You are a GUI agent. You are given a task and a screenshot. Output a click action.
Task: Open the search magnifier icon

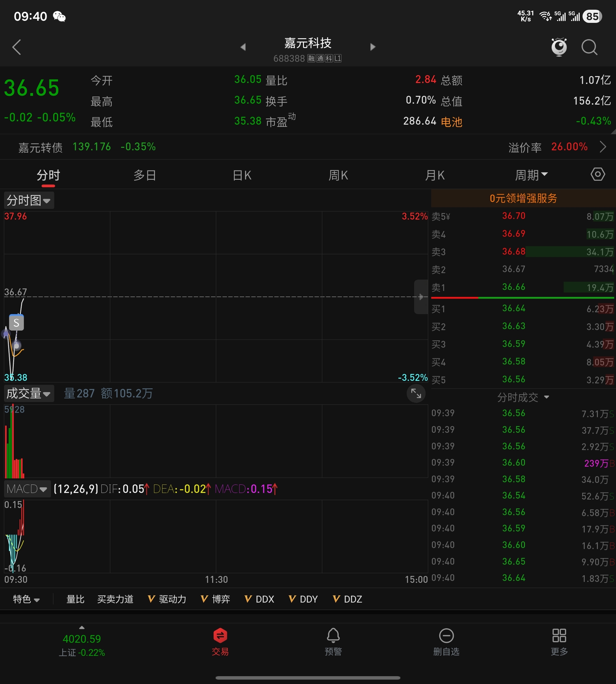point(589,47)
